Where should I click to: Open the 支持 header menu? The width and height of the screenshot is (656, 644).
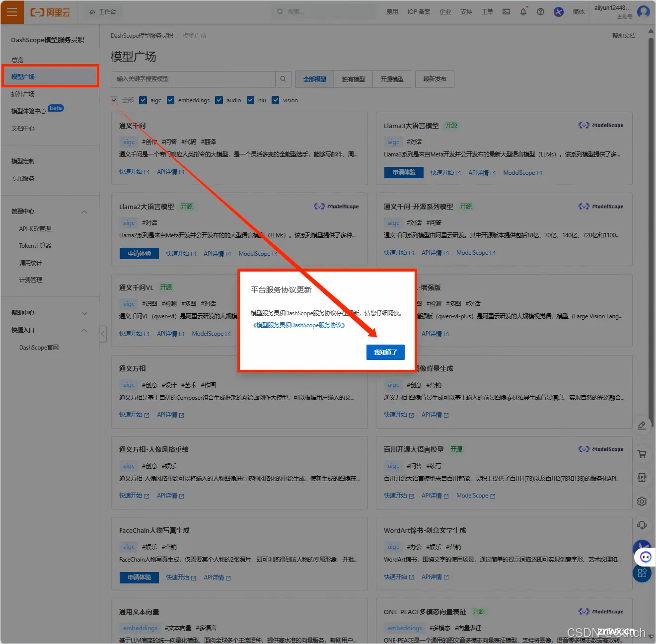click(x=466, y=12)
